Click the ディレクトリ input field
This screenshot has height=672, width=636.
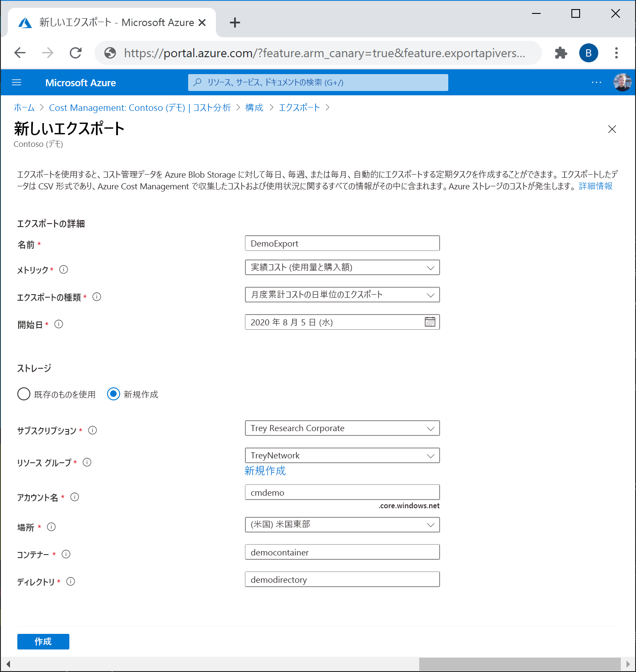342,579
